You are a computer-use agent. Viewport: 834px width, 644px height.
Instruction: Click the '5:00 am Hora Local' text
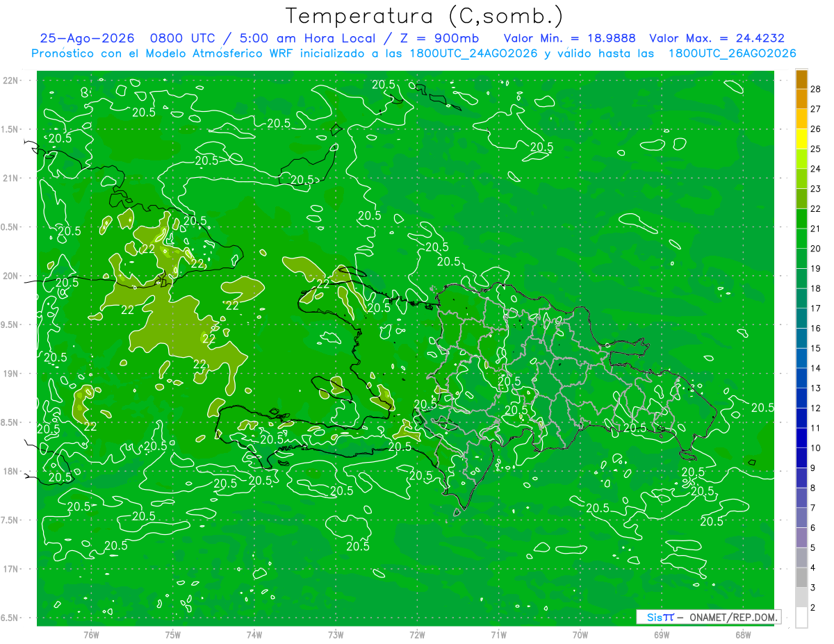[x=308, y=38]
